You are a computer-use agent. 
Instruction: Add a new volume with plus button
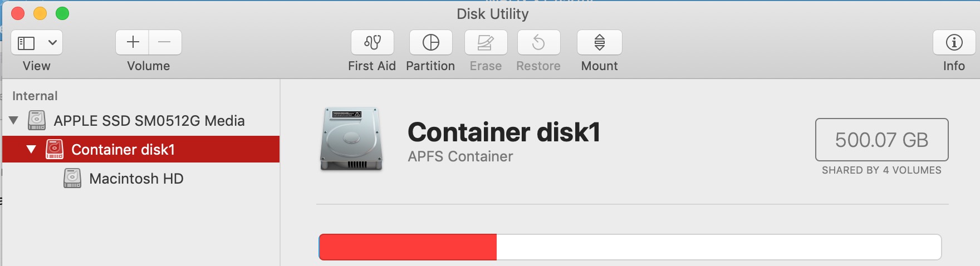click(133, 42)
